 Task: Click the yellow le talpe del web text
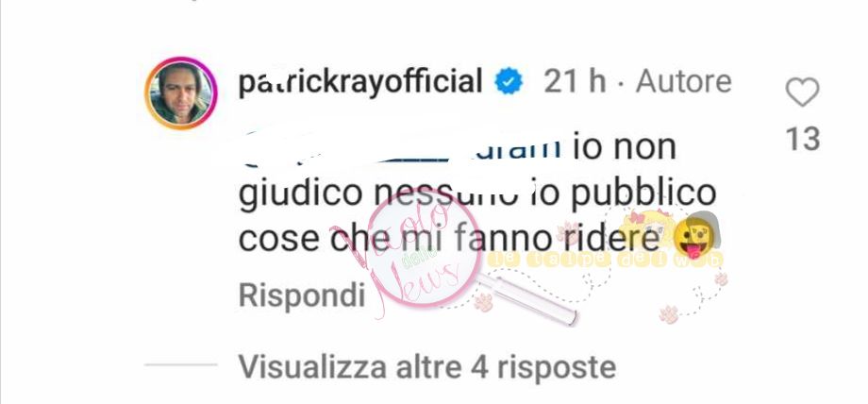[605, 259]
